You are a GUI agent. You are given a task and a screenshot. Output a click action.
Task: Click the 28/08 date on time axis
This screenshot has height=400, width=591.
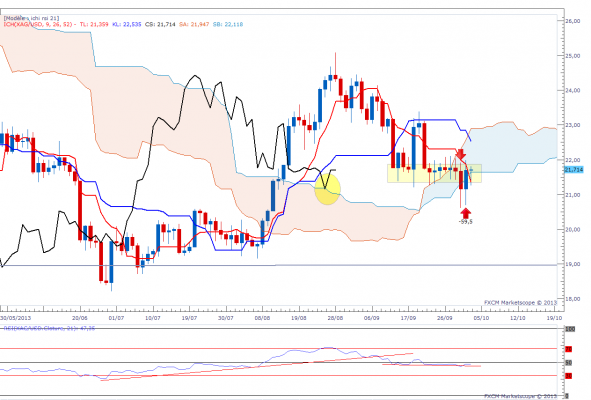coord(335,318)
